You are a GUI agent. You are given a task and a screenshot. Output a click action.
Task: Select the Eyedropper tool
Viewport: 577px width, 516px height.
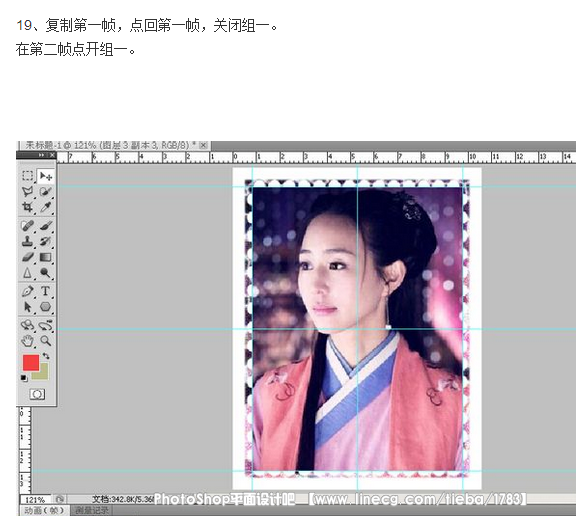click(x=46, y=207)
